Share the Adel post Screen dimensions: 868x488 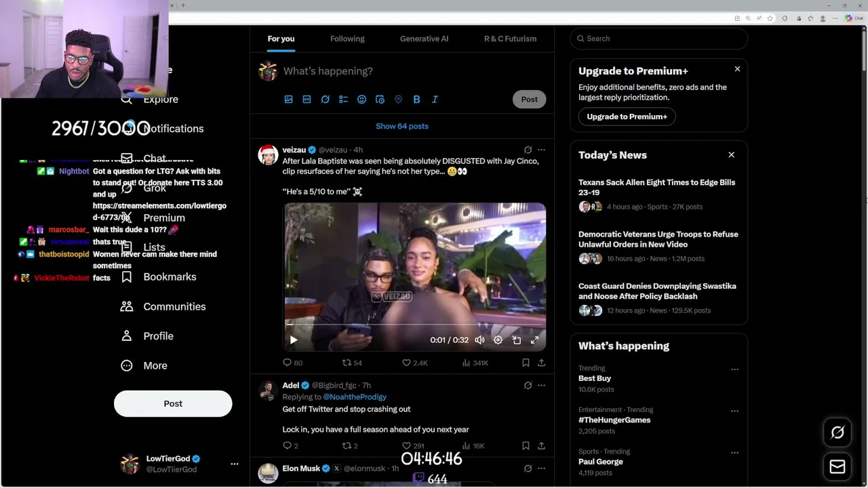coord(541,445)
